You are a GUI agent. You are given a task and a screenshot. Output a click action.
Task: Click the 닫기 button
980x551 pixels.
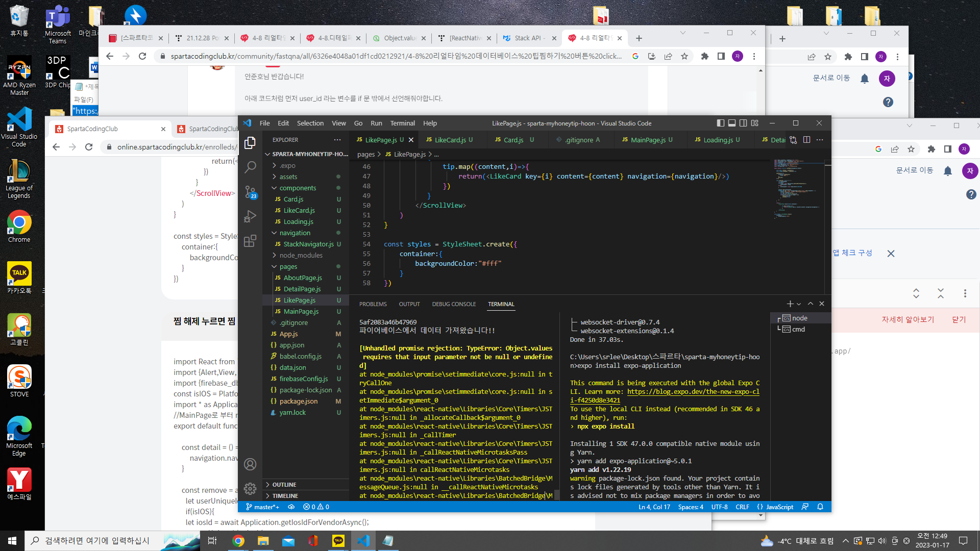click(x=959, y=319)
